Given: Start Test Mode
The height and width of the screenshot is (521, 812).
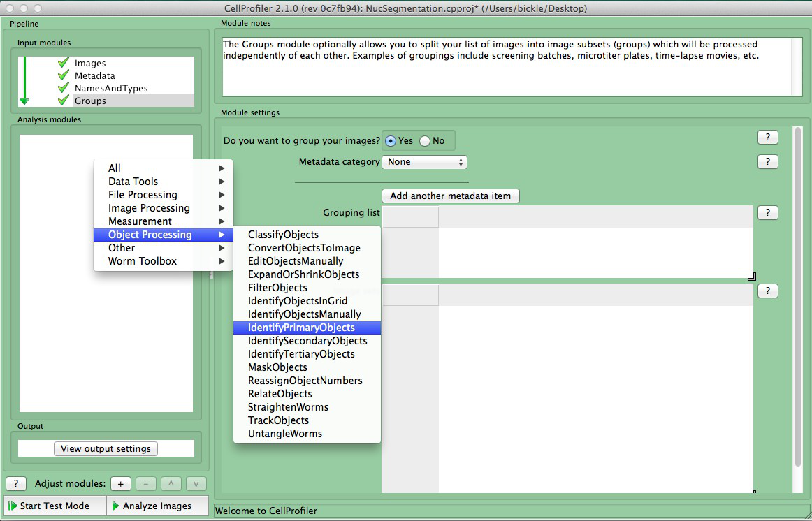Looking at the screenshot, I should click(55, 506).
